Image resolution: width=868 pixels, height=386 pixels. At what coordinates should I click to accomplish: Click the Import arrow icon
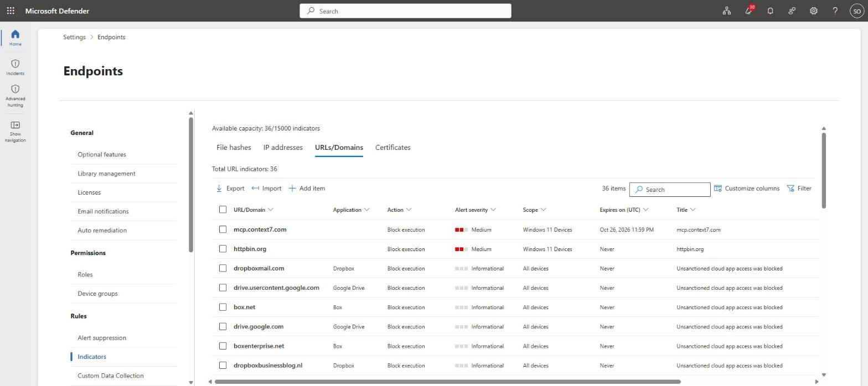(x=255, y=189)
